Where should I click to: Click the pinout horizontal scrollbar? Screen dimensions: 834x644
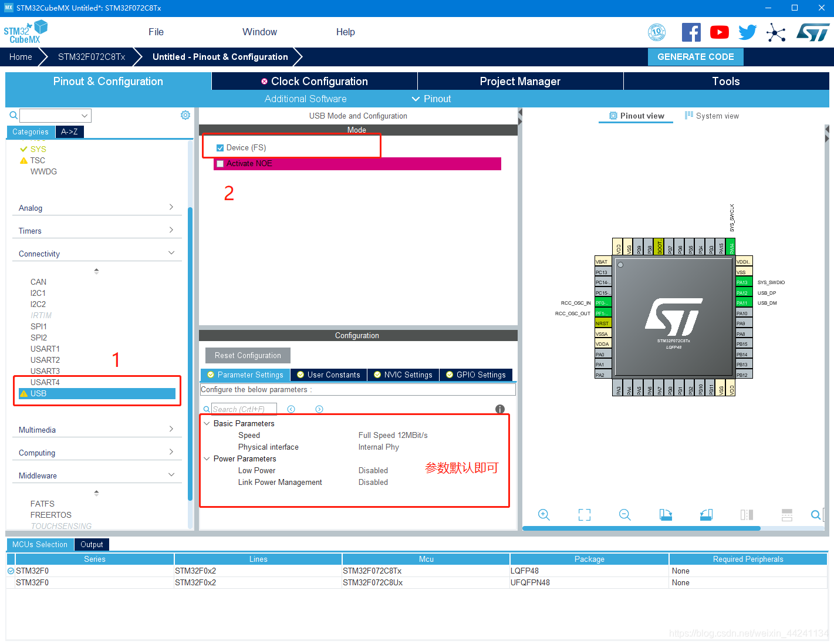coord(641,528)
